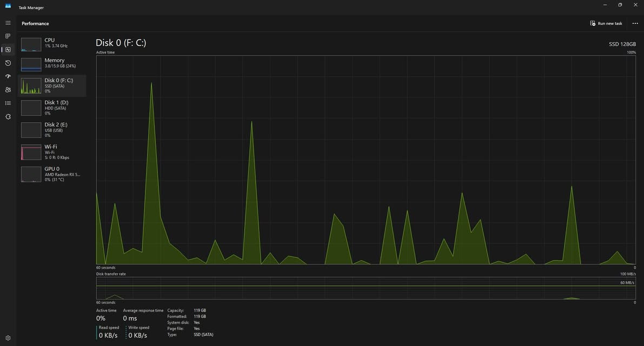Click the Active time graph area
This screenshot has height=346, width=644.
coord(366,159)
